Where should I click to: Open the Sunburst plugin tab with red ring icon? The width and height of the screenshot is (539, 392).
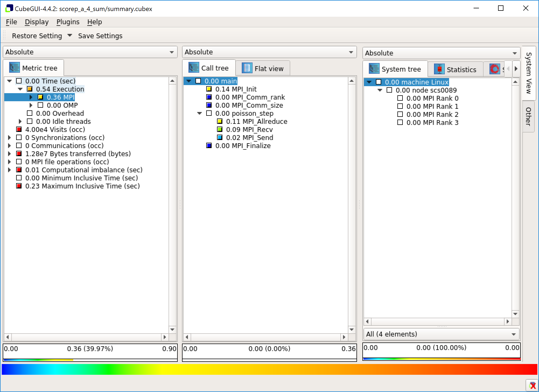495,69
